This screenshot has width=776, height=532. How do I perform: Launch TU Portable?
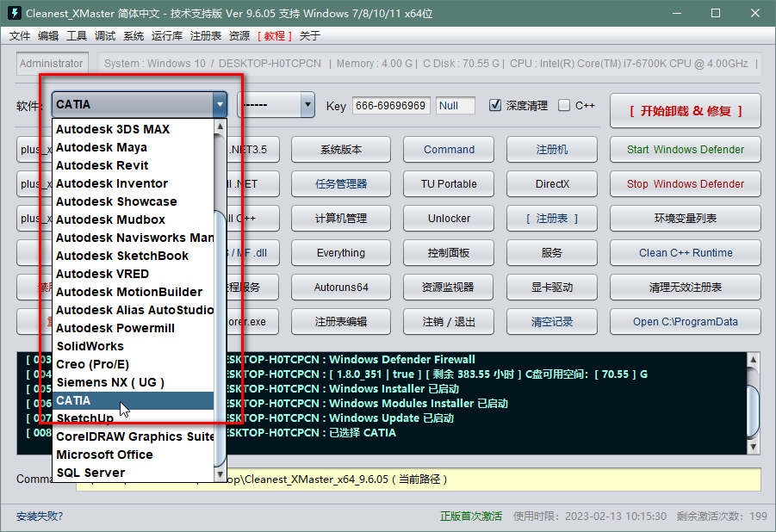click(449, 183)
